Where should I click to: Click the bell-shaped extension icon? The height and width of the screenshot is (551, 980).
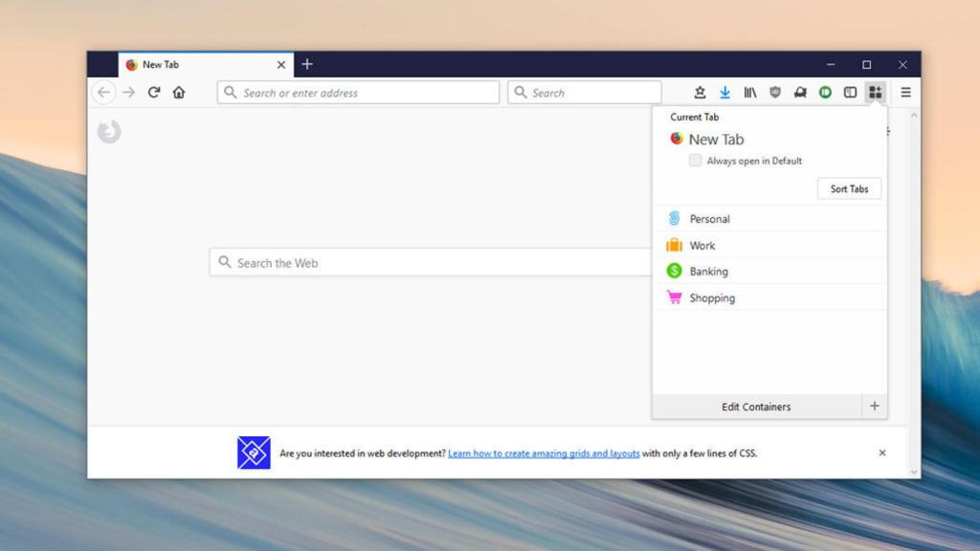coord(800,92)
